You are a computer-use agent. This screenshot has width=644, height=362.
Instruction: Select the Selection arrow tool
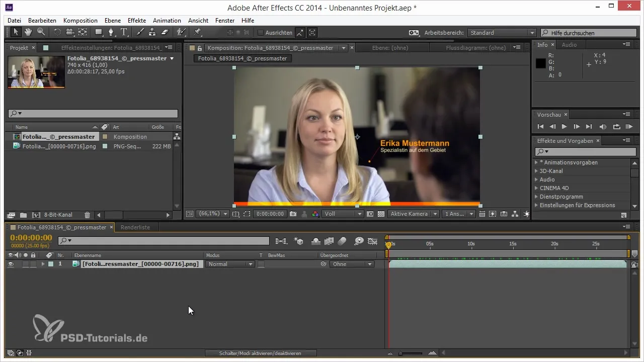(x=16, y=32)
